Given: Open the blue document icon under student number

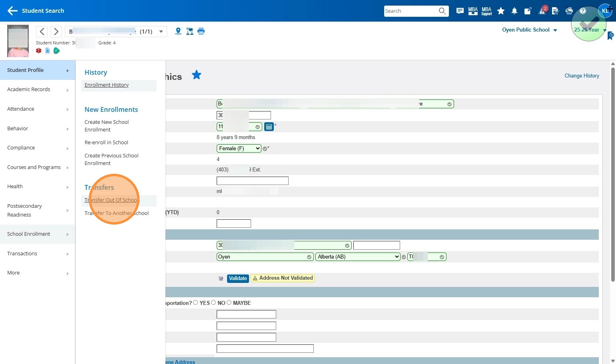Looking at the screenshot, I should [48, 51].
